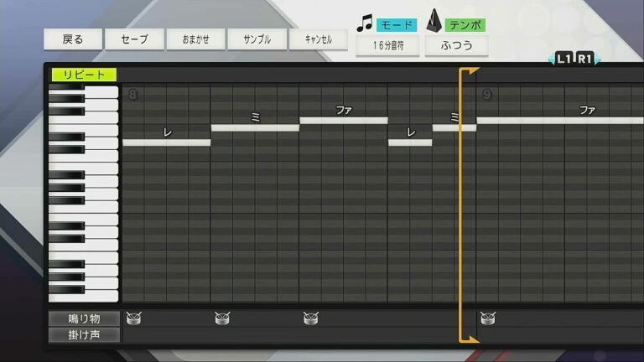
Task: Select the drum icon below the first ミ note
Action: [x=221, y=318]
